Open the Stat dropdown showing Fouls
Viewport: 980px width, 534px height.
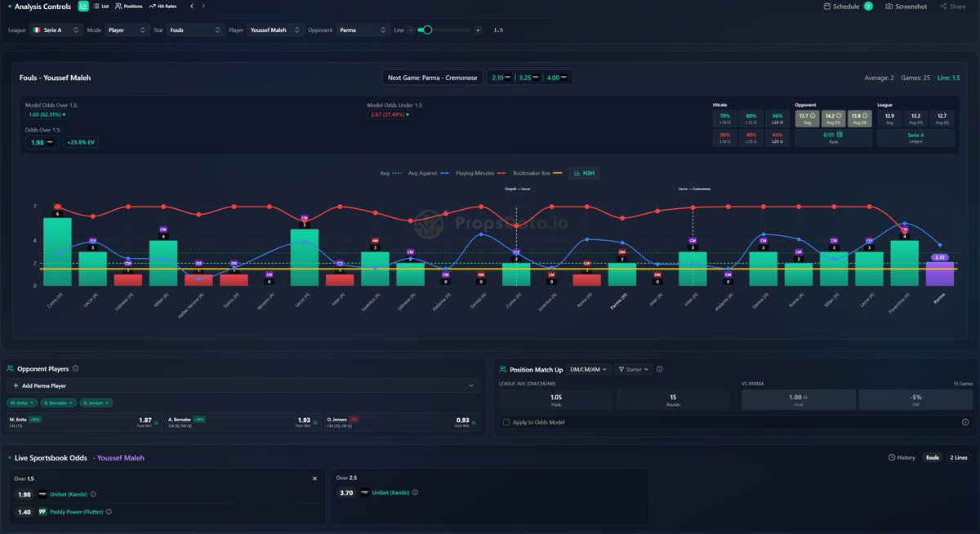196,29
